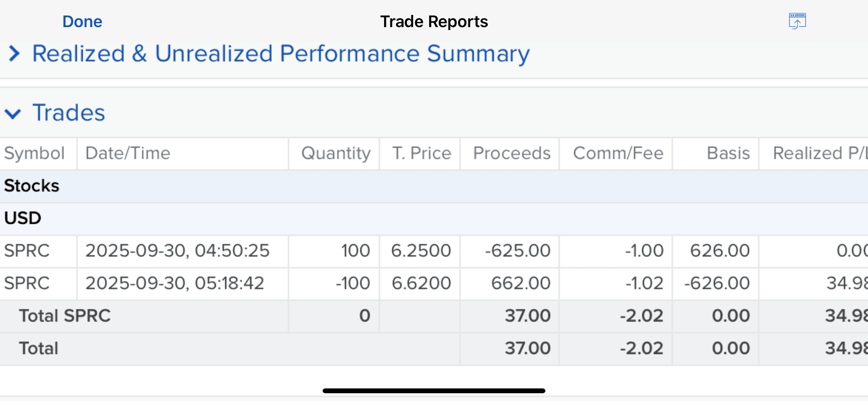Tap Done to close Trade Reports
This screenshot has width=868, height=401.
pyautogui.click(x=82, y=22)
